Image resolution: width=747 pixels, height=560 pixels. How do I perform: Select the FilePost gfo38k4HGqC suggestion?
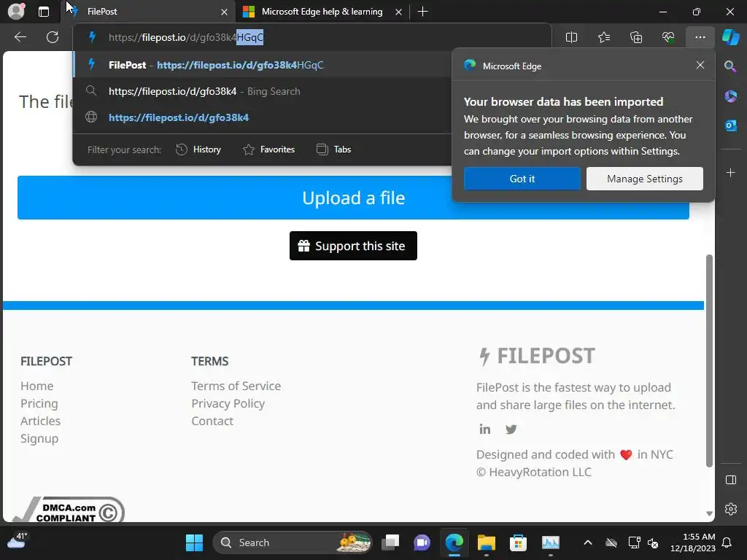pyautogui.click(x=262, y=65)
